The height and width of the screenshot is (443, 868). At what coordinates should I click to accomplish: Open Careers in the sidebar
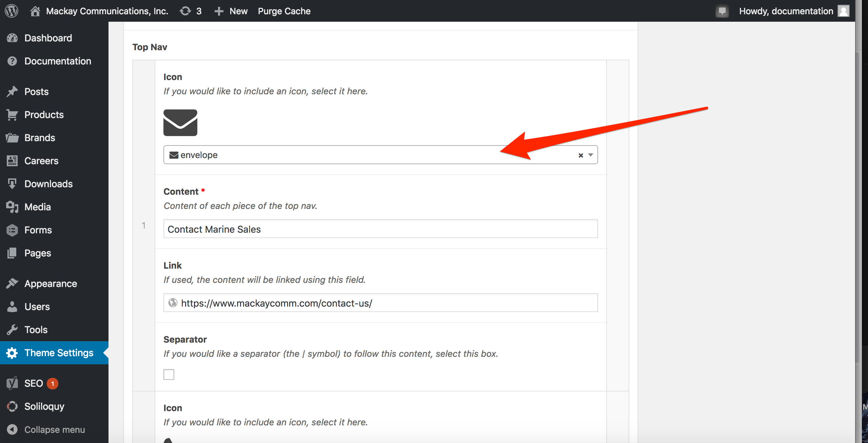[54, 161]
